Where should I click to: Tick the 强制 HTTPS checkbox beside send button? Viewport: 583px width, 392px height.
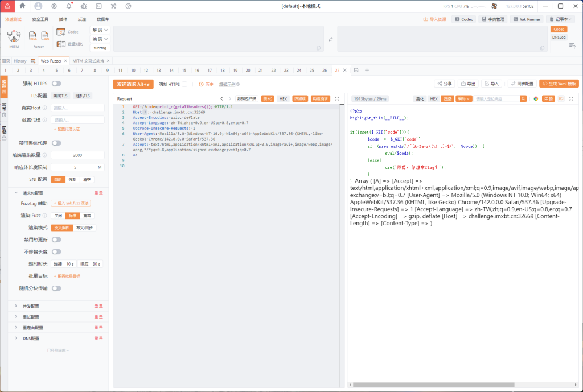click(x=184, y=84)
